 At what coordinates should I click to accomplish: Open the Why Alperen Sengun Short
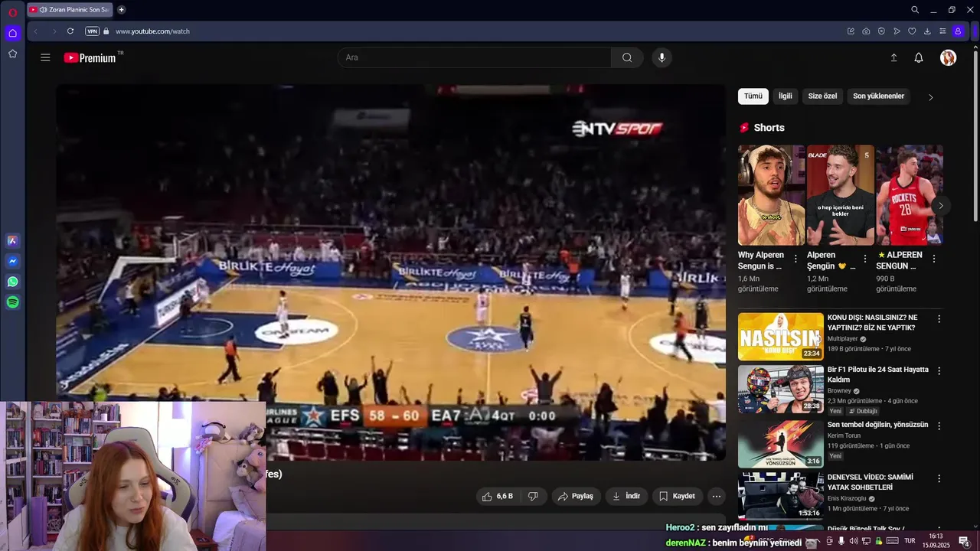pos(771,195)
